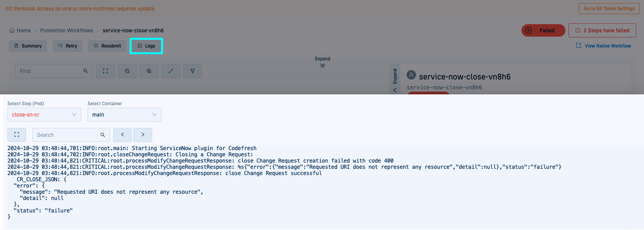This screenshot has height=230, width=644.
Task: Open the graph filter icon
Action: [193, 71]
